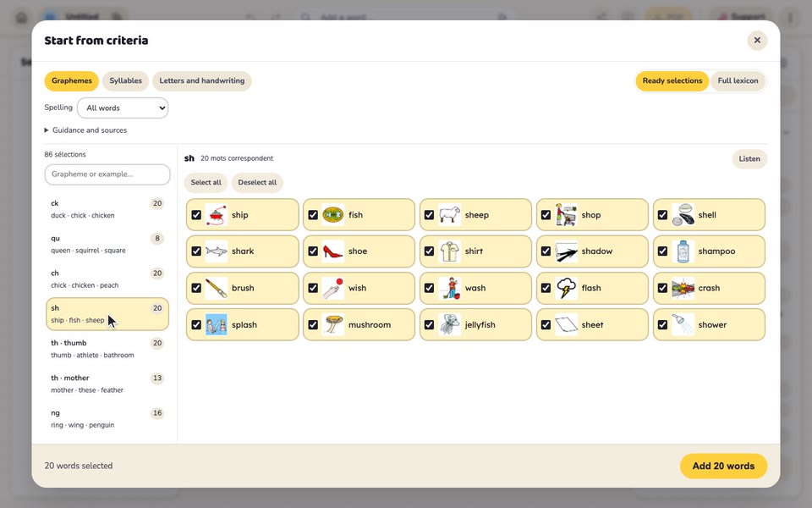The image size is (812, 508).
Task: Uncheck the shampoo word checkbox
Action: pyautogui.click(x=663, y=251)
